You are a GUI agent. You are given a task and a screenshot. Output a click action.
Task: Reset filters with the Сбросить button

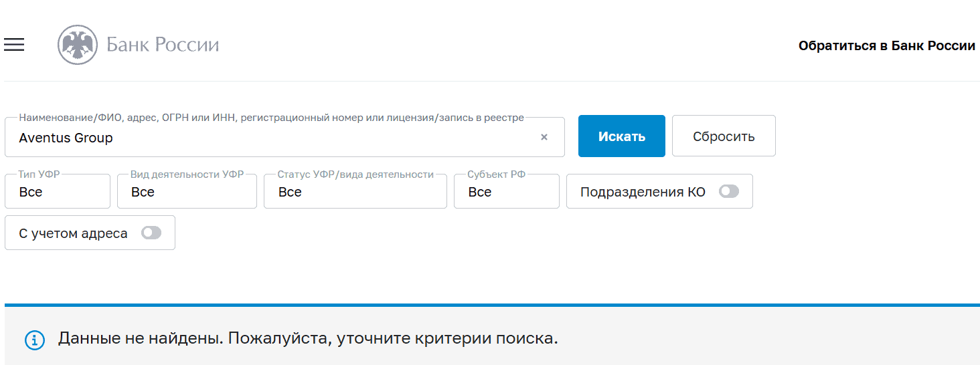(724, 136)
